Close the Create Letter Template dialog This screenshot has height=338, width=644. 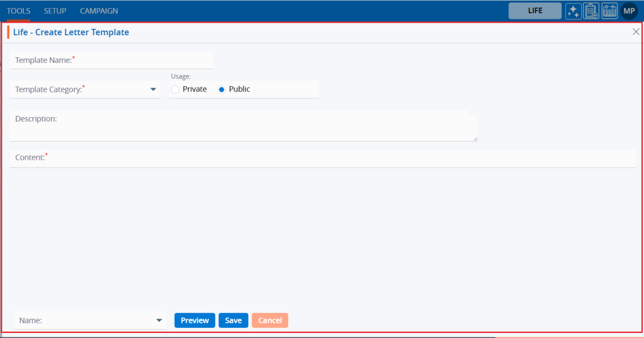[x=636, y=31]
